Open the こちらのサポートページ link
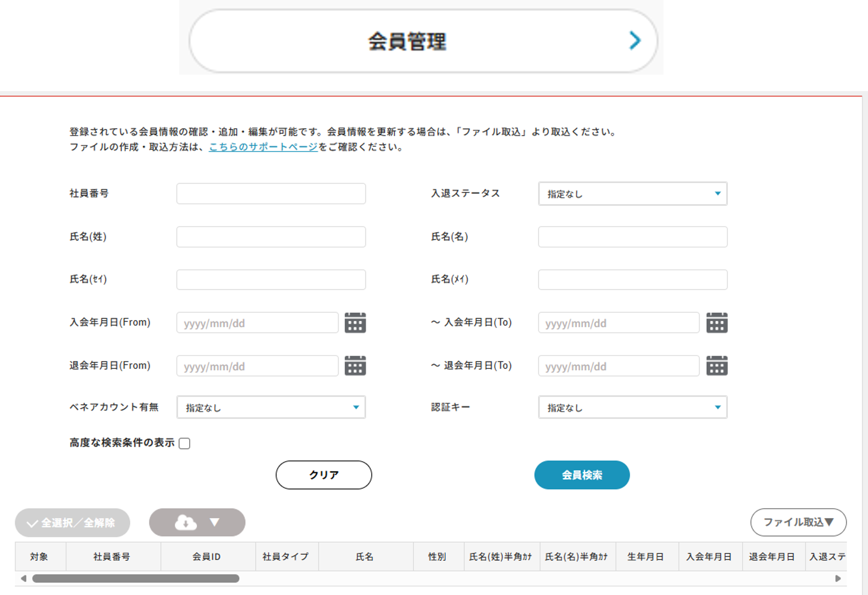The width and height of the screenshot is (868, 595). 263,147
